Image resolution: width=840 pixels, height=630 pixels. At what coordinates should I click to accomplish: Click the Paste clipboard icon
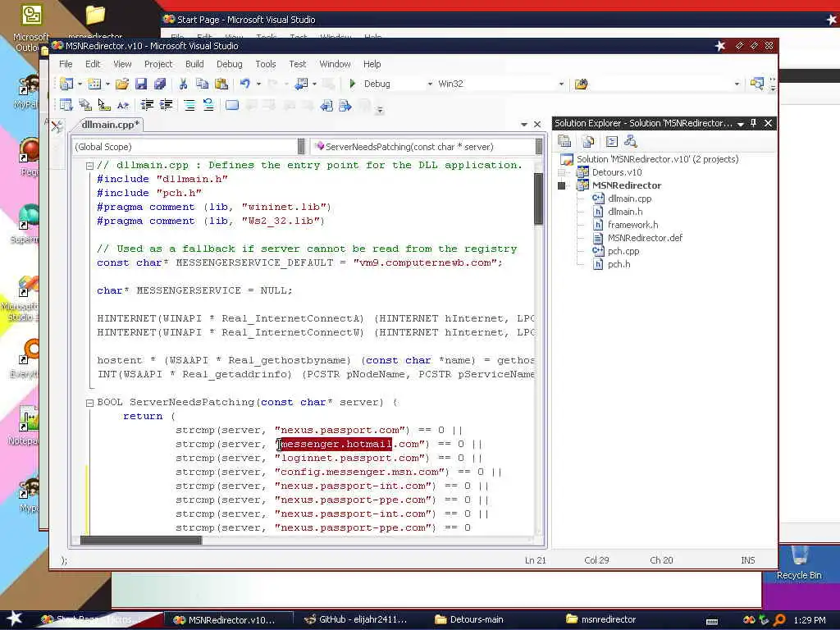point(221,84)
